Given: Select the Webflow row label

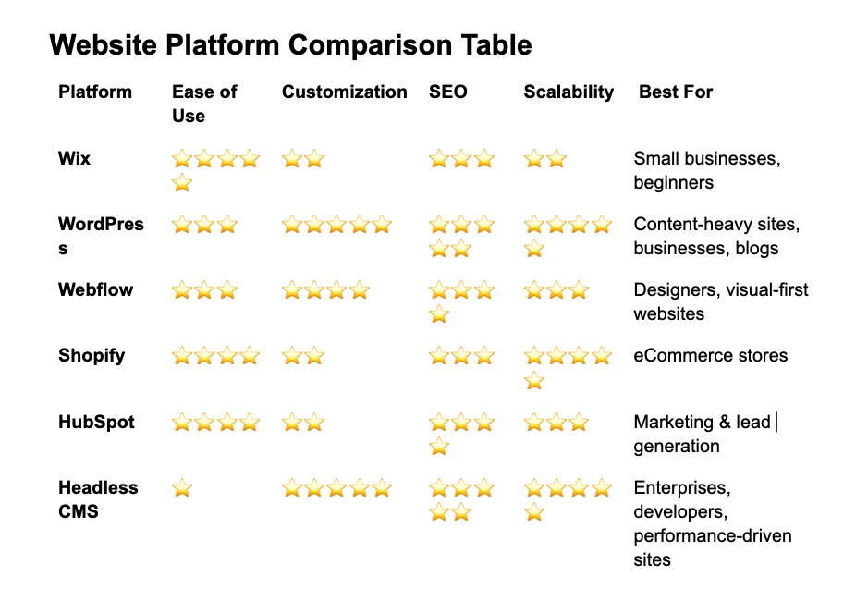Looking at the screenshot, I should click(x=95, y=289).
